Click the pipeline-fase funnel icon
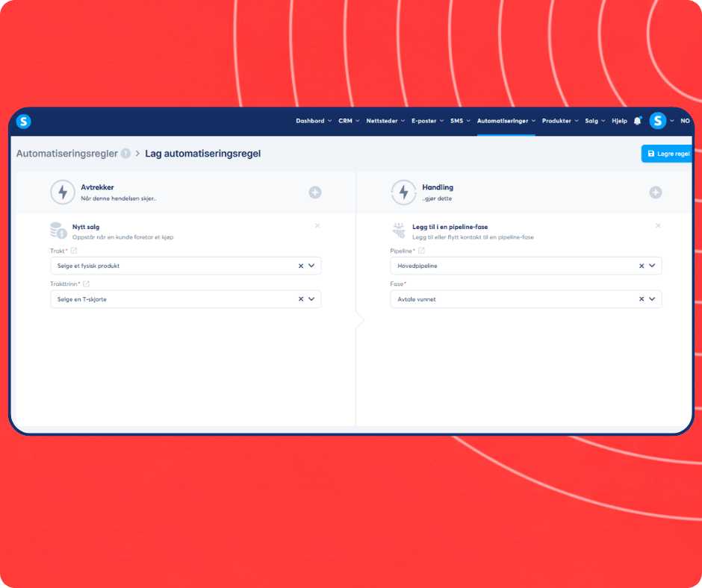702x588 pixels. pyautogui.click(x=399, y=231)
